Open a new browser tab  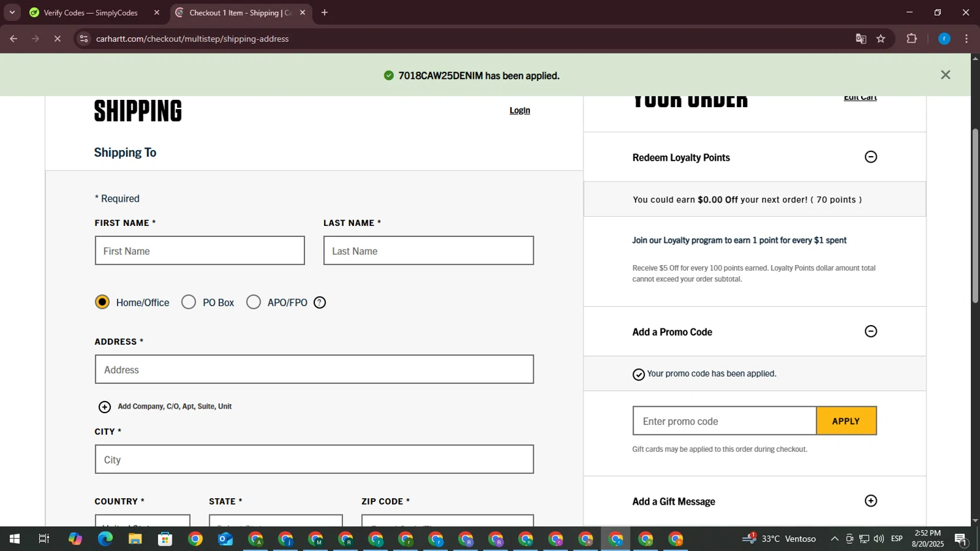click(325, 12)
